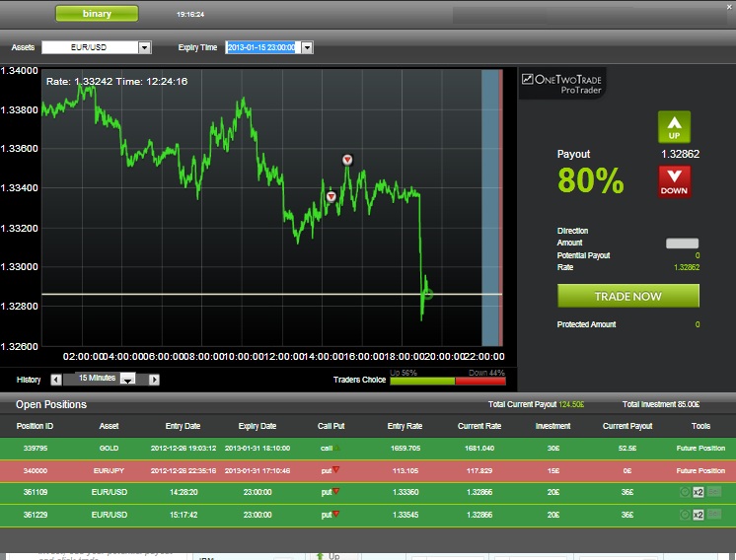Click the green binary tab button
This screenshot has height=560, width=736.
[97, 14]
